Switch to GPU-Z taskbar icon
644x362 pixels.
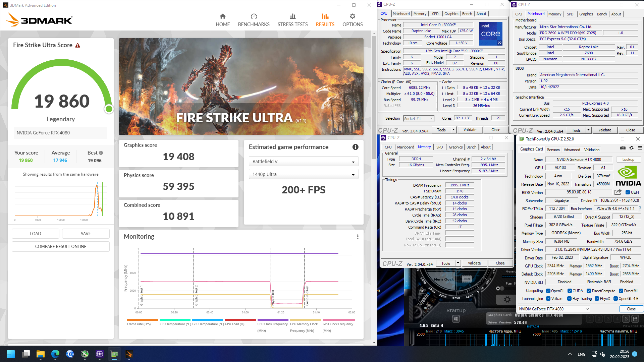click(x=114, y=354)
